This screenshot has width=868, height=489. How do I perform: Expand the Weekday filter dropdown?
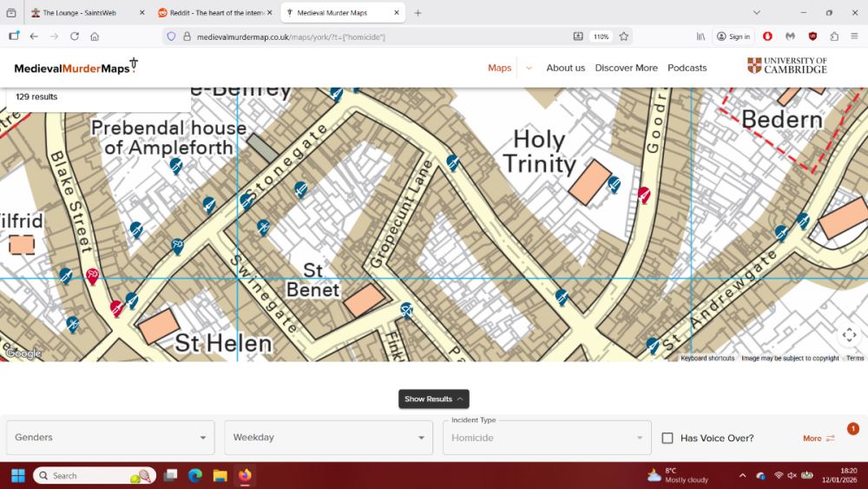pyautogui.click(x=328, y=438)
